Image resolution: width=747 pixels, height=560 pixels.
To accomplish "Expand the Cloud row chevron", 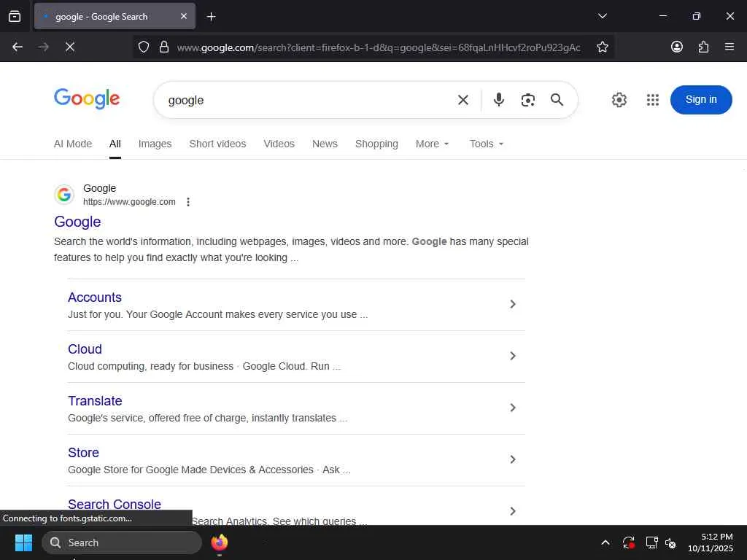I will point(513,356).
